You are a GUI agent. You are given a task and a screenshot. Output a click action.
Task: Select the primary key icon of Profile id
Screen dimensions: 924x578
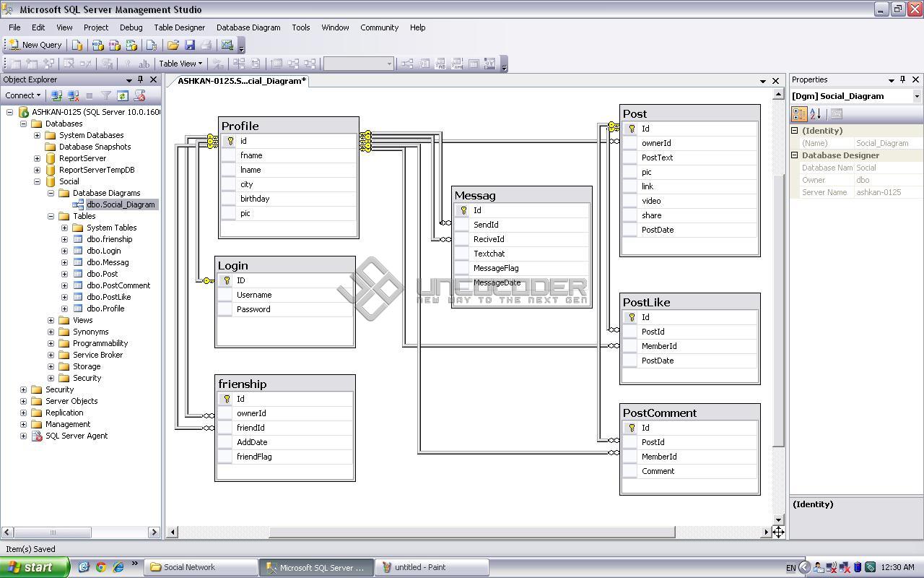point(230,141)
